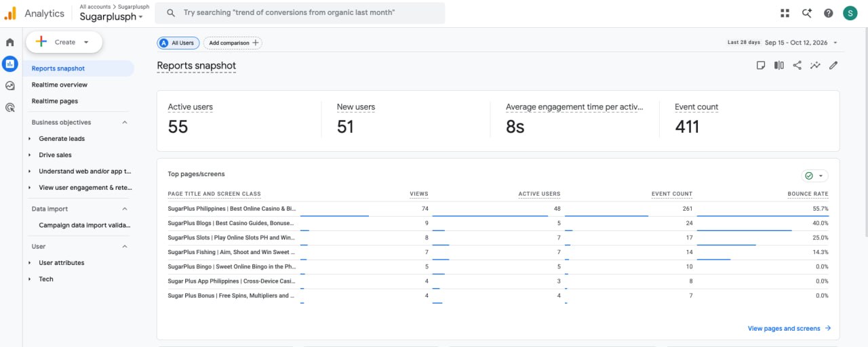Viewport: 868px width, 347px height.
Task: Select Reports snapshot in sidebar
Action: point(79,68)
